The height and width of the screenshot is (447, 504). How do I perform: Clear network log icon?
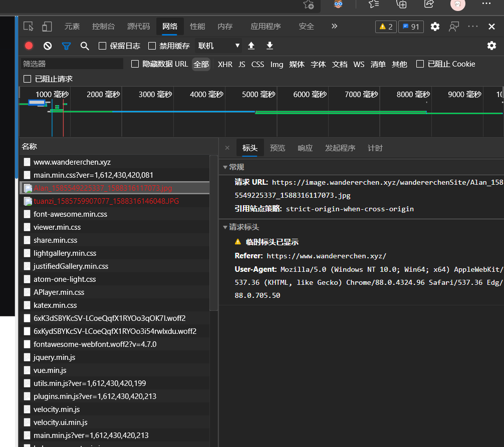click(x=48, y=46)
